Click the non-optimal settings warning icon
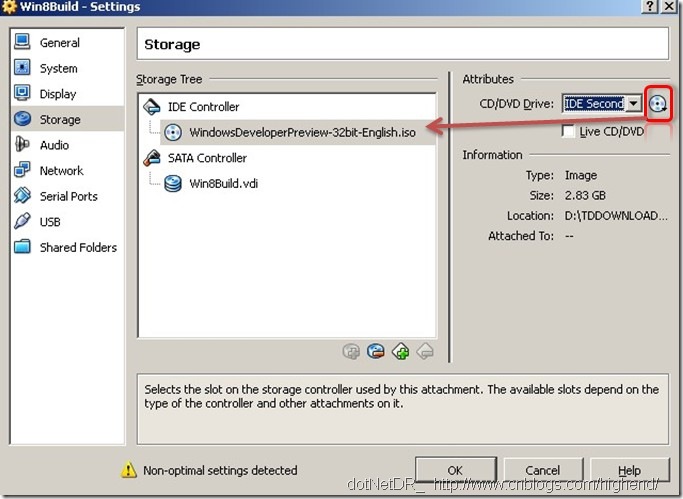The height and width of the screenshot is (499, 683). tap(128, 470)
